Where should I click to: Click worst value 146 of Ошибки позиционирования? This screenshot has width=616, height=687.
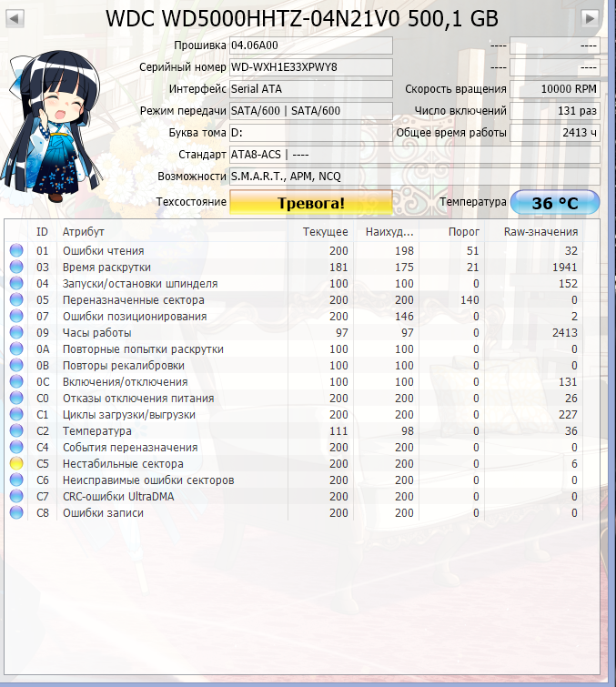pyautogui.click(x=404, y=317)
